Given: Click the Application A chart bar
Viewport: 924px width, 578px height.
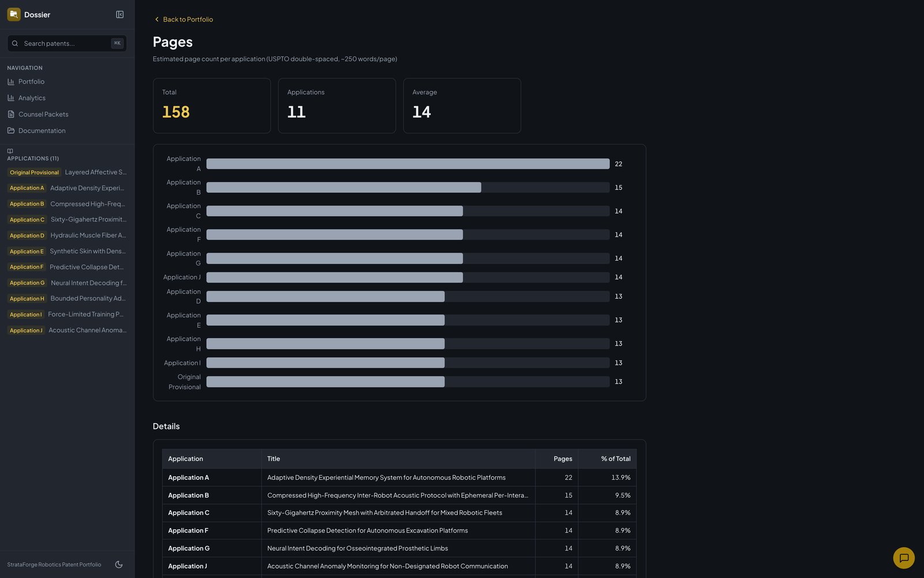Looking at the screenshot, I should [x=408, y=164].
